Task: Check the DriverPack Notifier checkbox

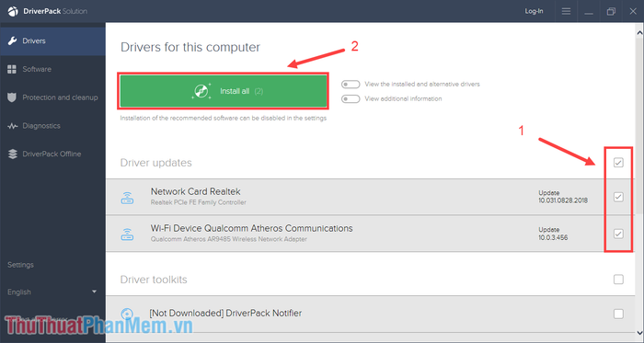Action: (618, 314)
